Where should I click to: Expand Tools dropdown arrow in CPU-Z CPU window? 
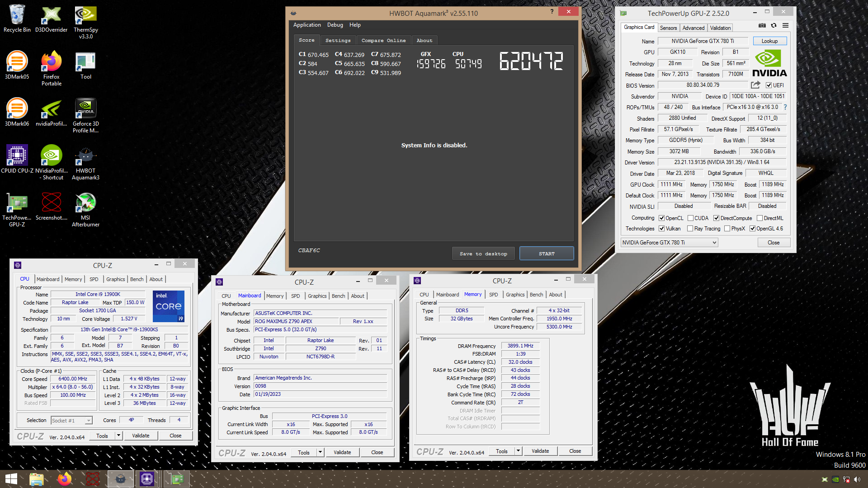coord(118,436)
